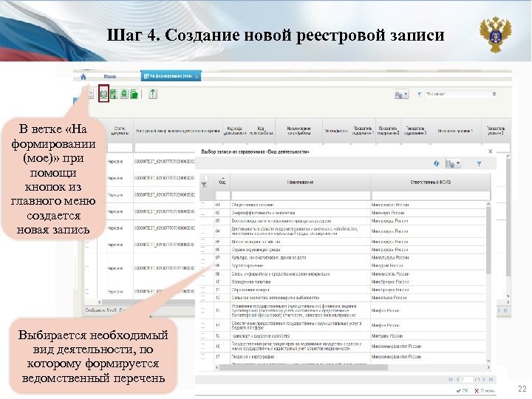Click the filter funnel icon next to search field
The height and width of the screenshot is (399, 532).
(419, 95)
